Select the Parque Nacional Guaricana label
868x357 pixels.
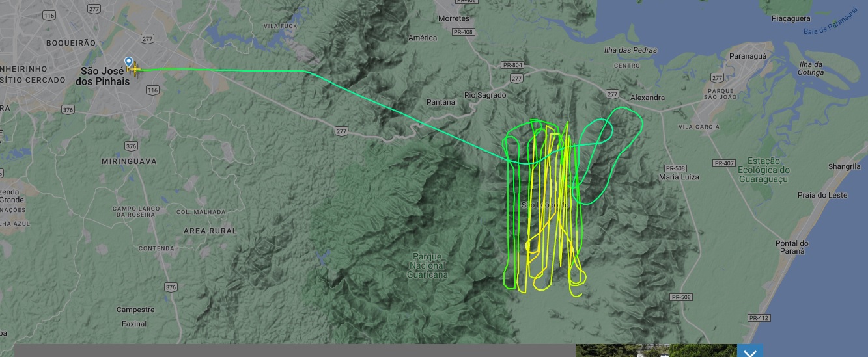[x=428, y=265]
